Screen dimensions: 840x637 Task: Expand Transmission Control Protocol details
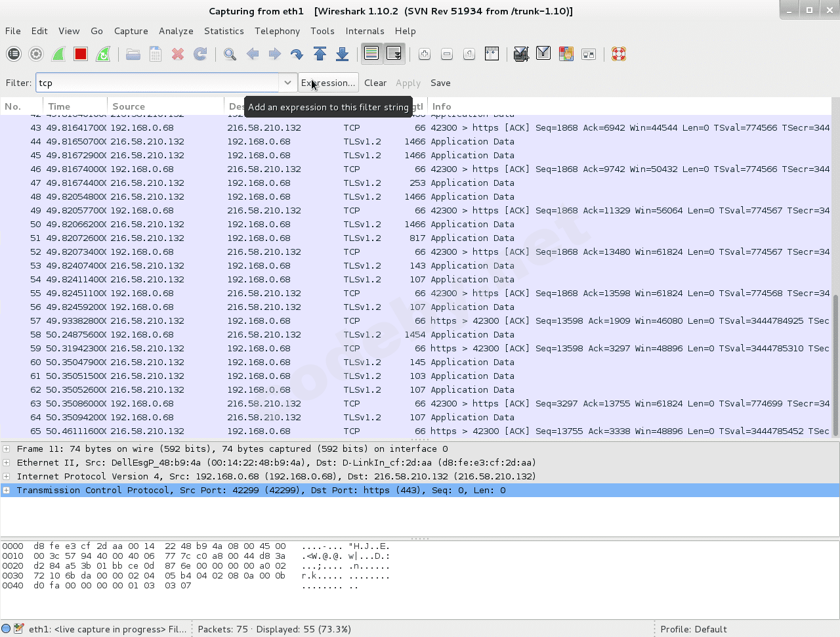(x=7, y=491)
